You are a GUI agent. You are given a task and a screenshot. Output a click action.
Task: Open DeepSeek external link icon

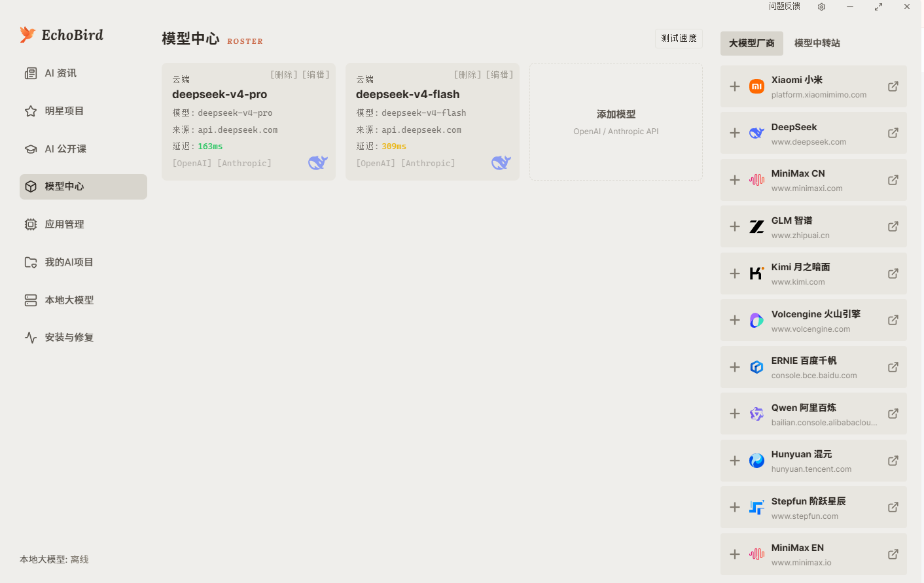(x=893, y=133)
